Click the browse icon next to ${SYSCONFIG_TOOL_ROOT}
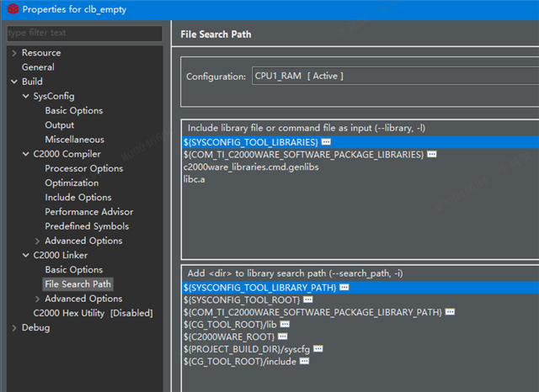The height and width of the screenshot is (392, 539). pyautogui.click(x=308, y=299)
